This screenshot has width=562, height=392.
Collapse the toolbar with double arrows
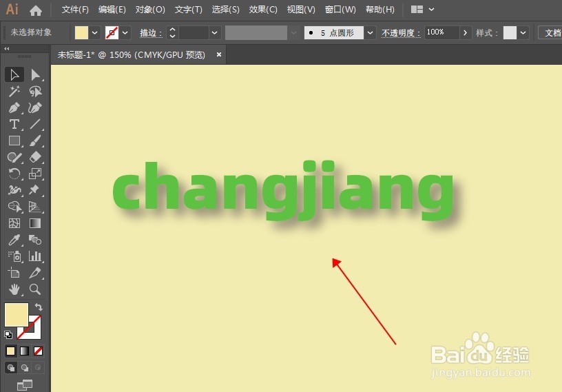(x=6, y=48)
